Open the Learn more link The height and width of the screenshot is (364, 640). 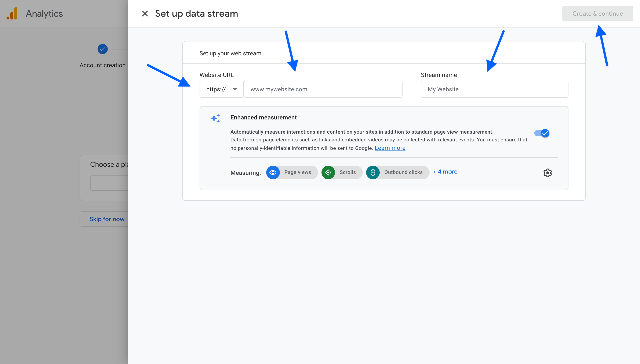pyautogui.click(x=390, y=148)
